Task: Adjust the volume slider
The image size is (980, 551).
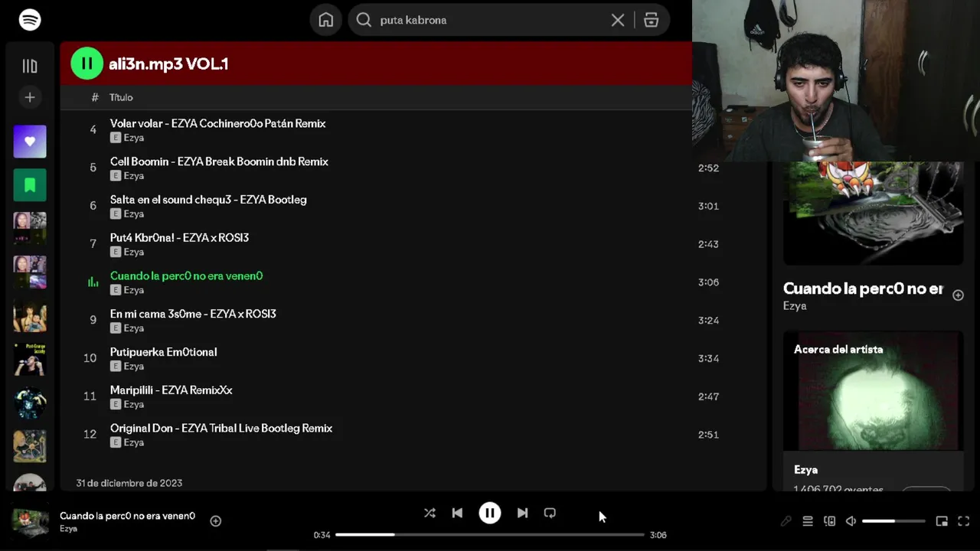Action: tap(893, 521)
